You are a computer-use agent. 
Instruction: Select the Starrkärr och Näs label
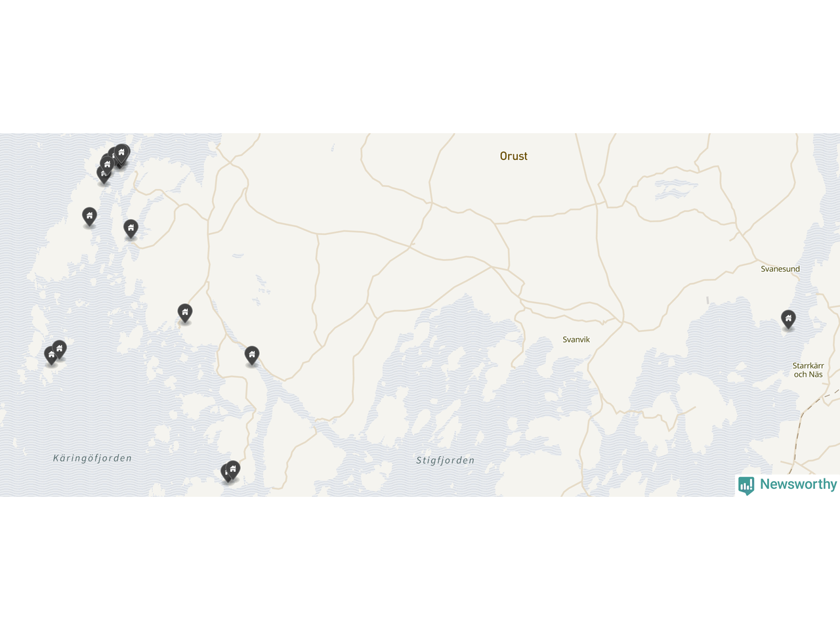(808, 370)
